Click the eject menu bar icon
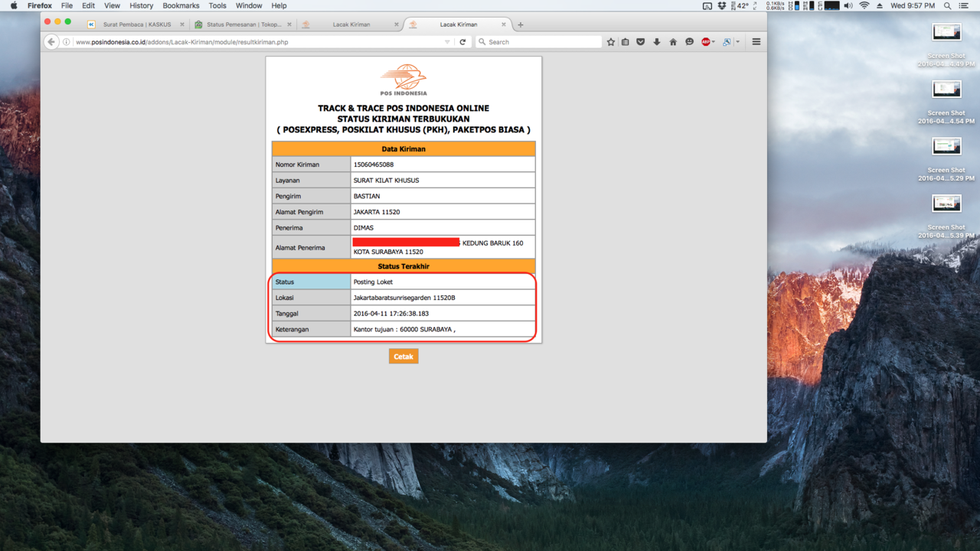The image size is (980, 551). pyautogui.click(x=880, y=5)
